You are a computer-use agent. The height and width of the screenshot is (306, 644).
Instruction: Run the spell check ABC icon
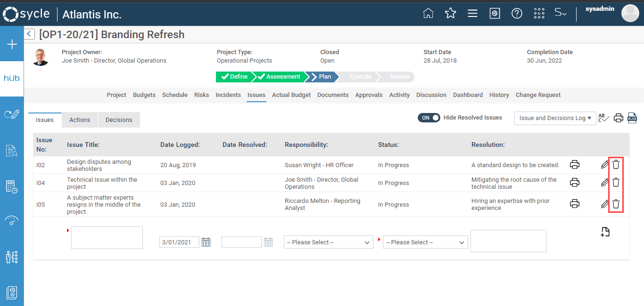coord(603,118)
